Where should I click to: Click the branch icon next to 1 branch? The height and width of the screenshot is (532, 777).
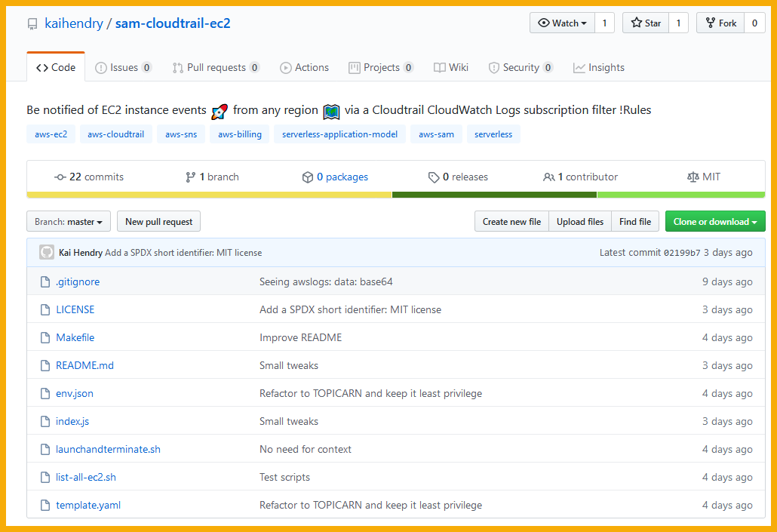[191, 177]
